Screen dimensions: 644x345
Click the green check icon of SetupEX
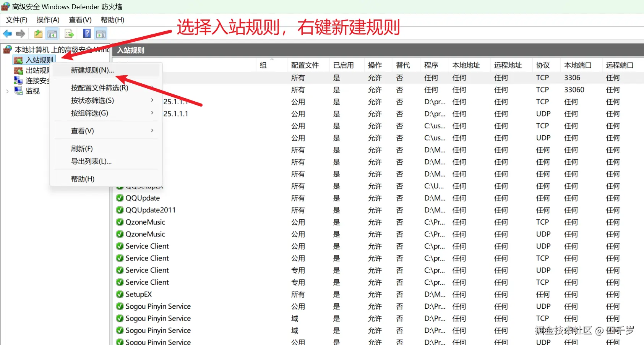[120, 294]
